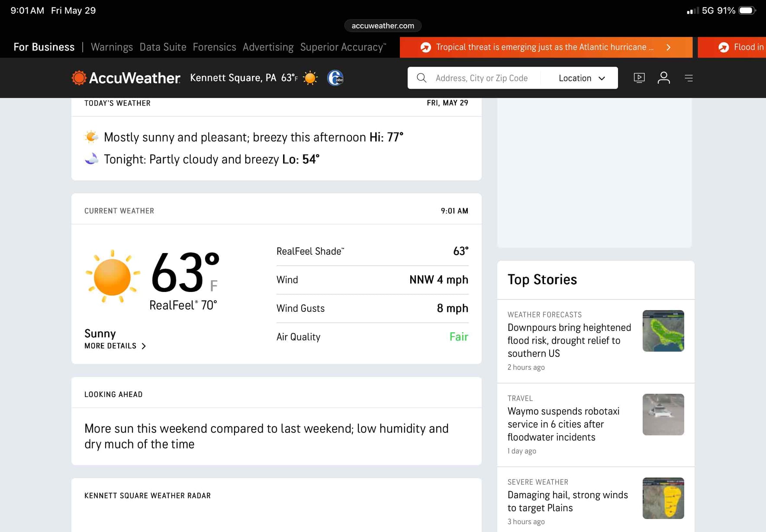Screen dimensions: 766x532
Task: Open the 6abc station logo
Action: coord(335,78)
